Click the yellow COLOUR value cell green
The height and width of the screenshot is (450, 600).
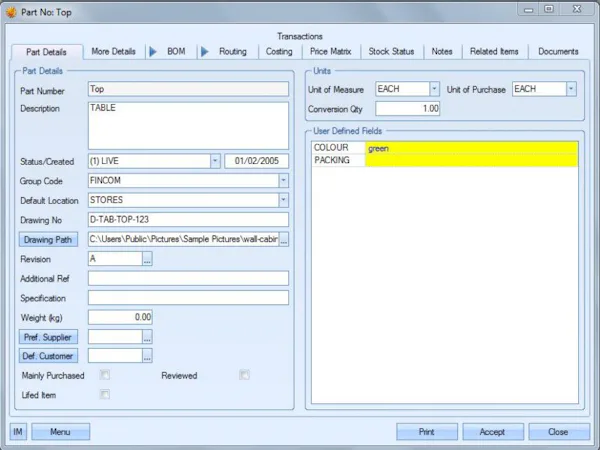click(471, 148)
